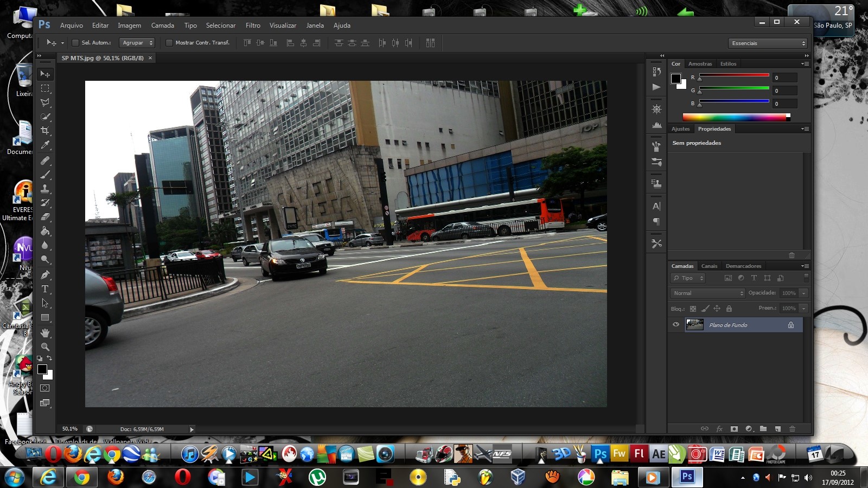Select the Paint Bucket tool
This screenshot has height=488, width=868.
[x=45, y=231]
